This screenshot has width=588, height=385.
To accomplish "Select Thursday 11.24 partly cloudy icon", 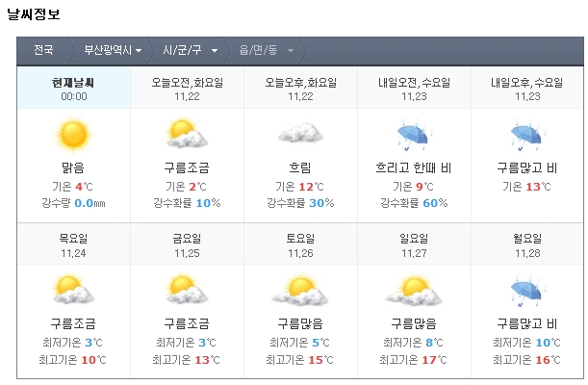I will point(73,290).
